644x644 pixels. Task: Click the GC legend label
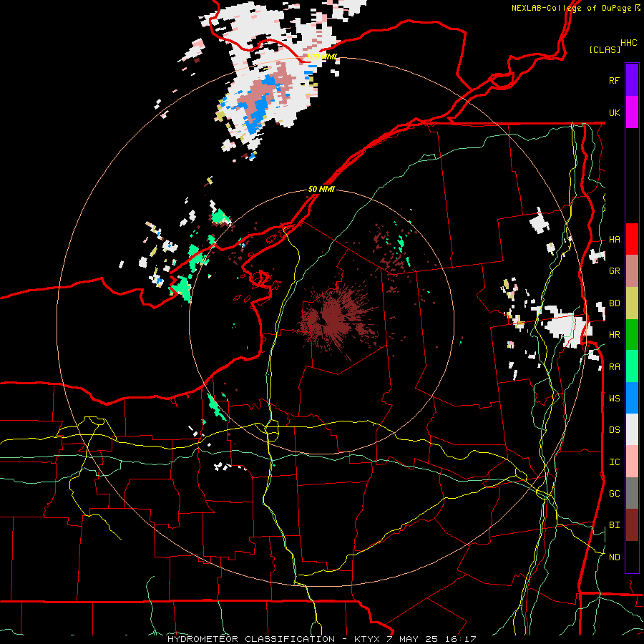click(614, 494)
